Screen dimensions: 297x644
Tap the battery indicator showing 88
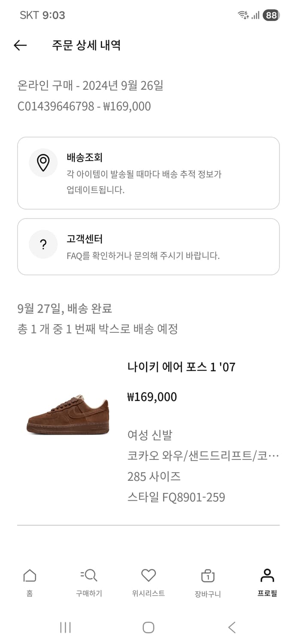click(271, 14)
